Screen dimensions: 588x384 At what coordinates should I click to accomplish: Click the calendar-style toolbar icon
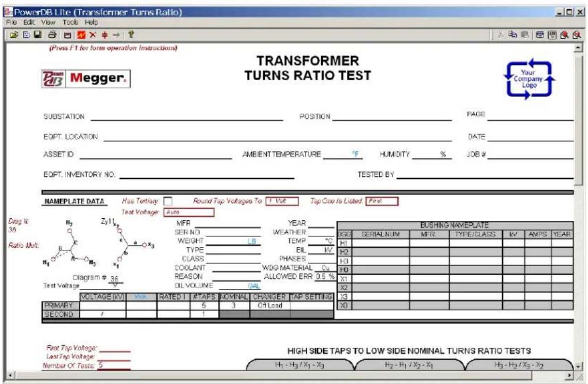[67, 35]
